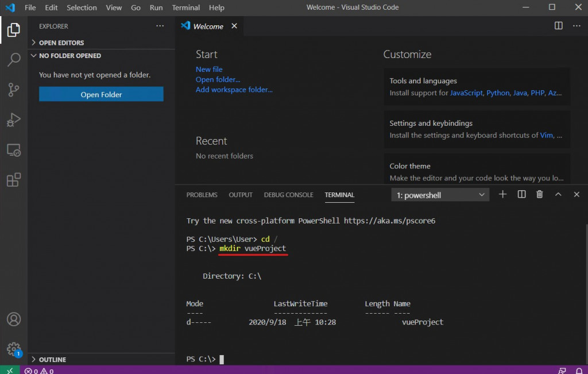Open the Accounts menu icon

click(x=14, y=319)
